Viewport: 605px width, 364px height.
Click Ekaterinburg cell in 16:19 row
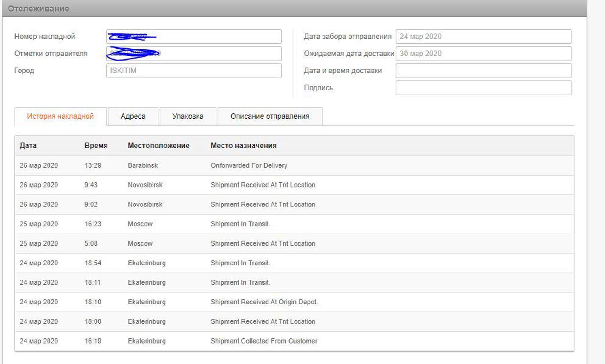point(147,341)
